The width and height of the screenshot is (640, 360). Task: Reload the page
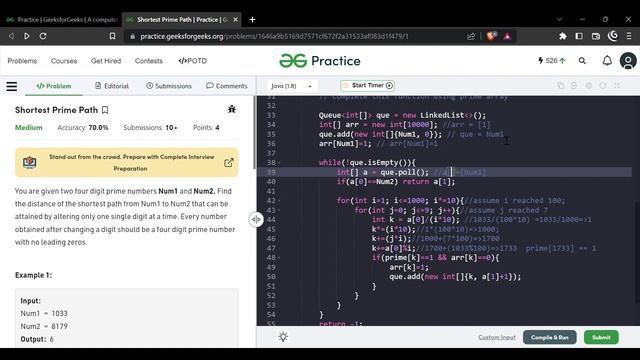pyautogui.click(x=43, y=36)
